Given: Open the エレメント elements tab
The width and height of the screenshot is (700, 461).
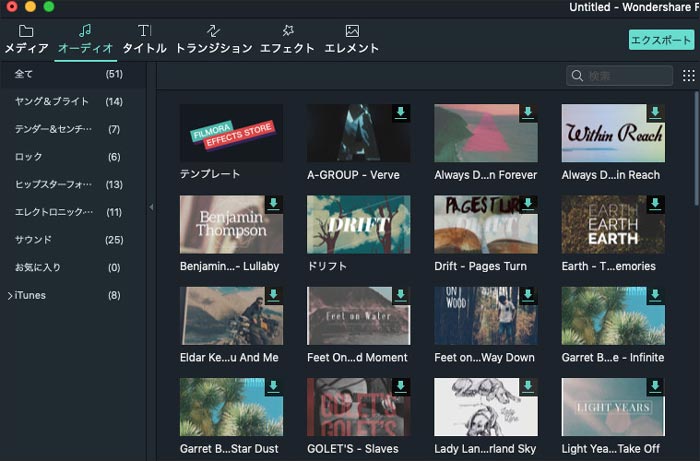Looking at the screenshot, I should [x=352, y=39].
